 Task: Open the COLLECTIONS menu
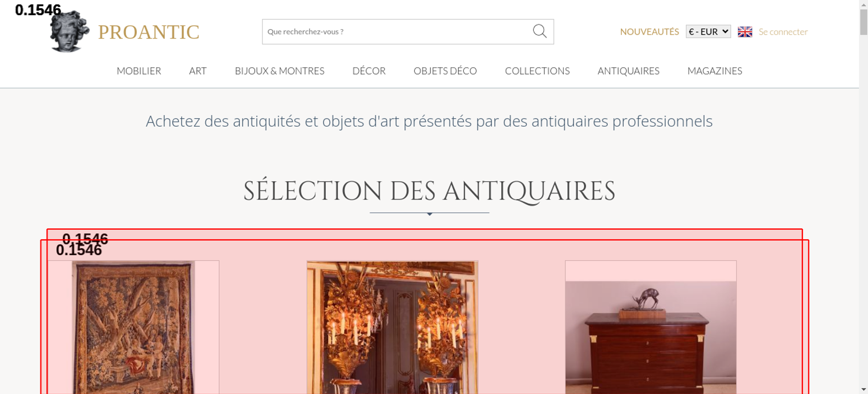point(537,71)
